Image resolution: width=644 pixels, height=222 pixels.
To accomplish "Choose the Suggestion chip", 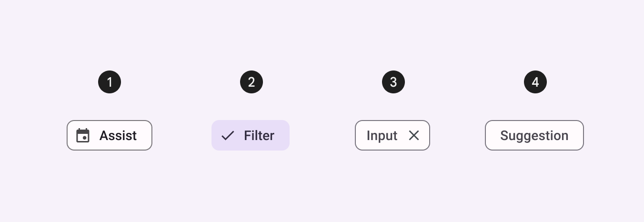I will pos(534,135).
